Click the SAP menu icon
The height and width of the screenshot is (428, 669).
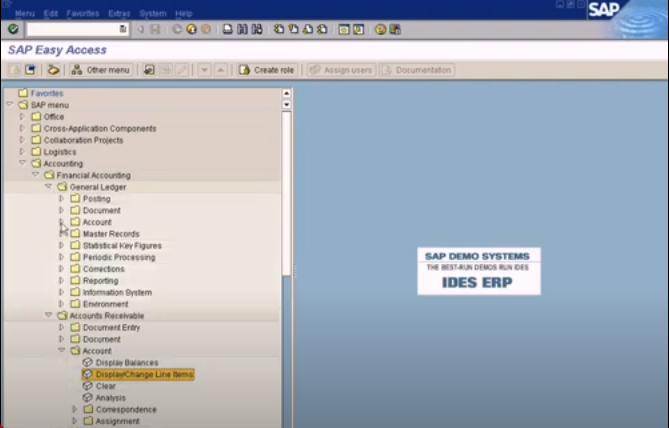pos(30,70)
